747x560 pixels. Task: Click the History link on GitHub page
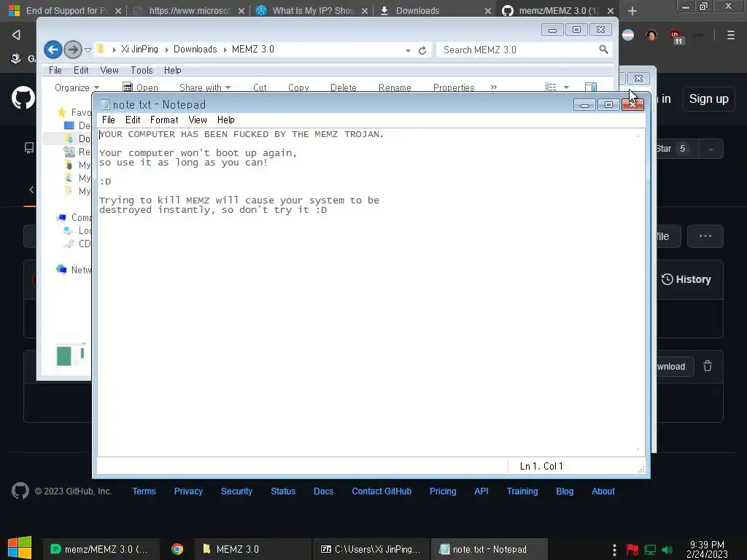(686, 279)
